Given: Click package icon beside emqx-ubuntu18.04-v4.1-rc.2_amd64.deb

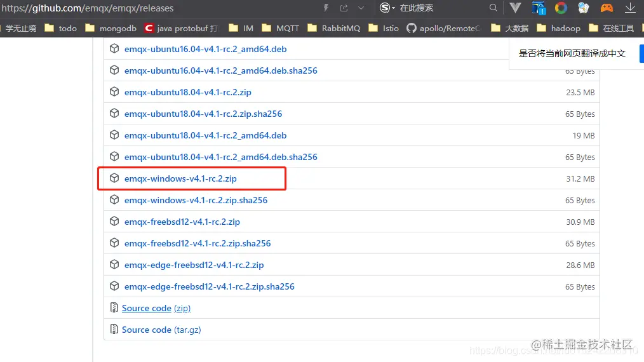Looking at the screenshot, I should 114,135.
